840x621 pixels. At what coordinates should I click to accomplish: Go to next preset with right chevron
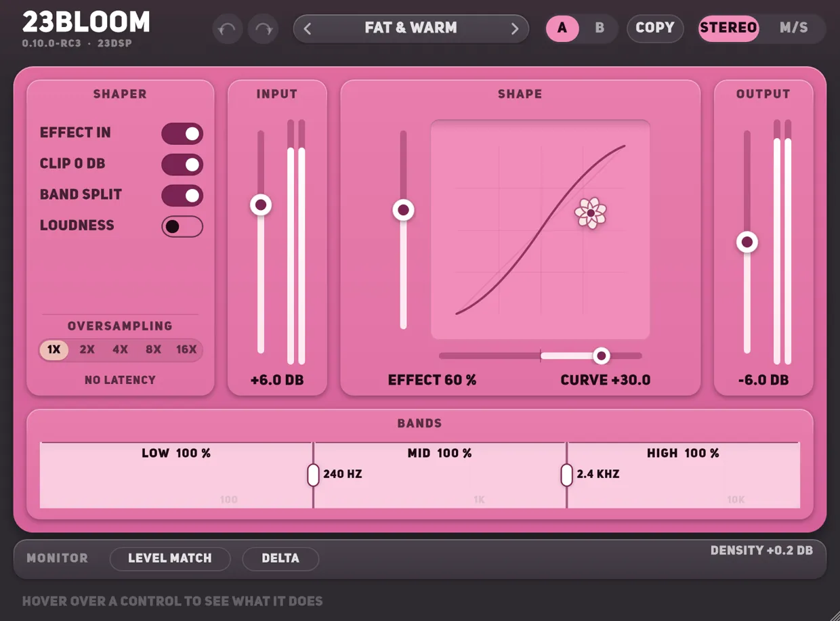(515, 28)
